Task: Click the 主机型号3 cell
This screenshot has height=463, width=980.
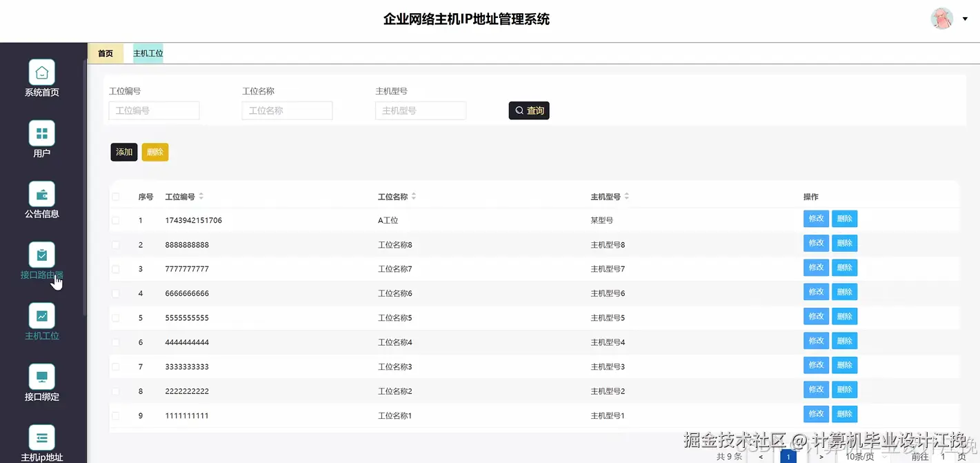Action: click(x=608, y=367)
